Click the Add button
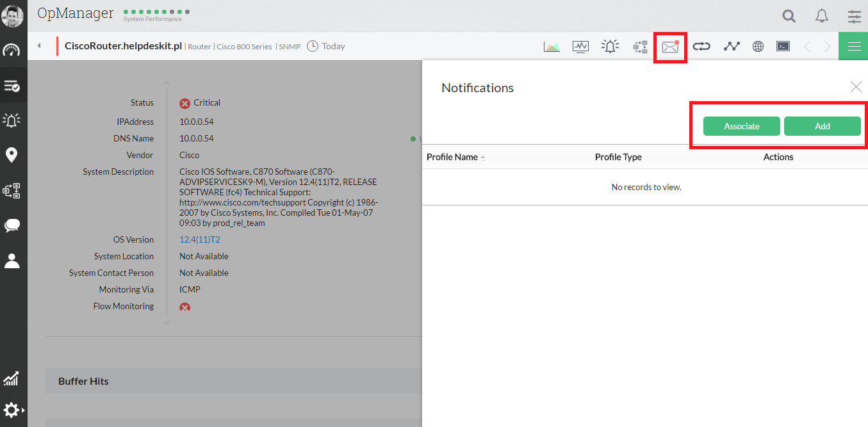Screen dimensions: 868x427 pyautogui.click(x=823, y=126)
